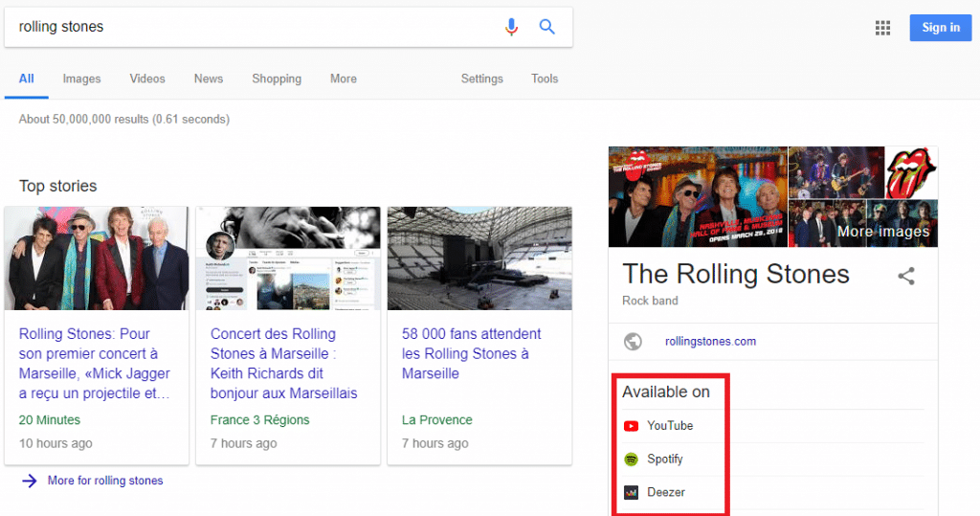Click the About 50,000,000 results text
Screen dimensions: 980x516
click(123, 119)
